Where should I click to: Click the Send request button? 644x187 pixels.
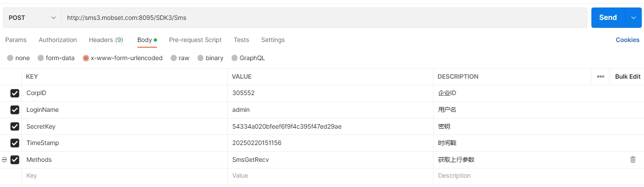[x=608, y=18]
